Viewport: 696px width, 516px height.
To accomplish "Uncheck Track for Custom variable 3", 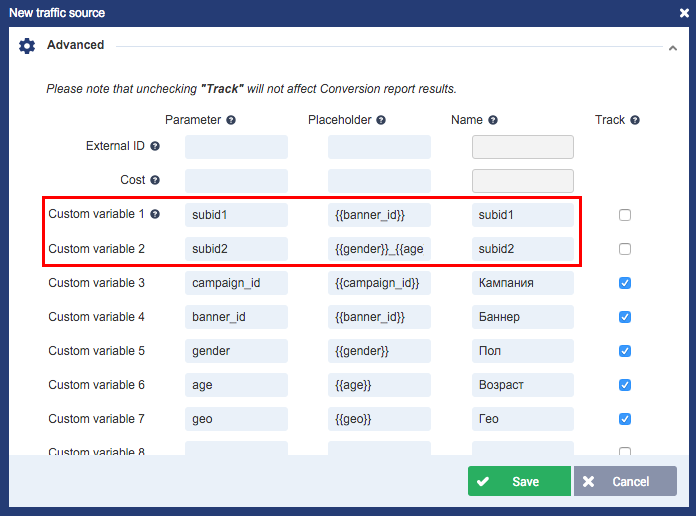I will (x=625, y=283).
